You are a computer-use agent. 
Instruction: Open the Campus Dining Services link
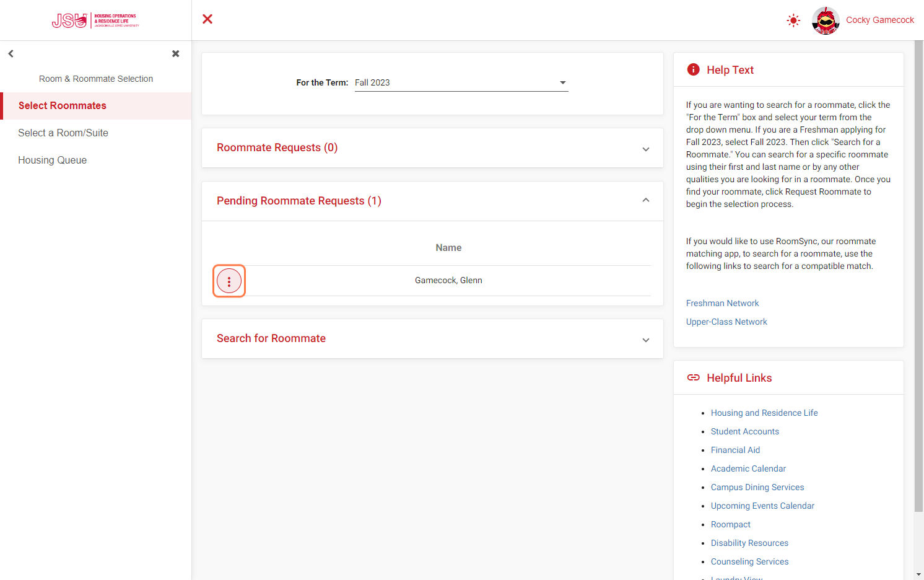(757, 488)
